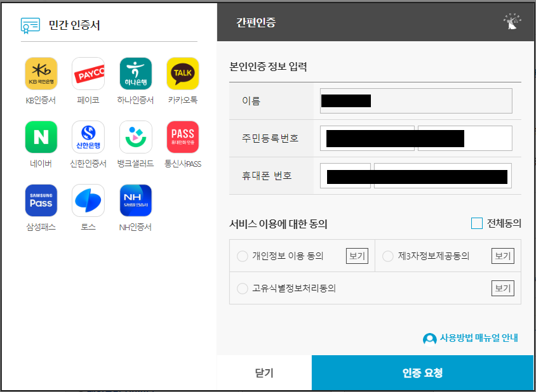Click the certificate icon beside 민간 인증서
Image resolution: width=536 pixels, height=392 pixels.
coord(30,25)
